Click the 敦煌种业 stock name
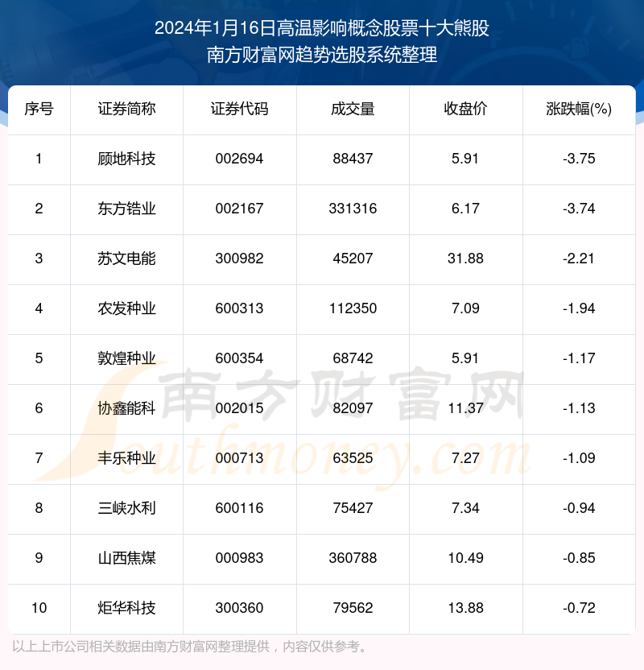644x670 pixels. coord(126,358)
